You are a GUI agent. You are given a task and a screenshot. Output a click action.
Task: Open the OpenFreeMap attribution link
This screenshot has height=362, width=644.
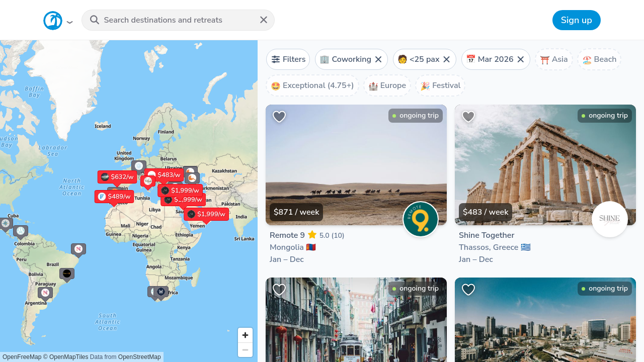pyautogui.click(x=22, y=357)
